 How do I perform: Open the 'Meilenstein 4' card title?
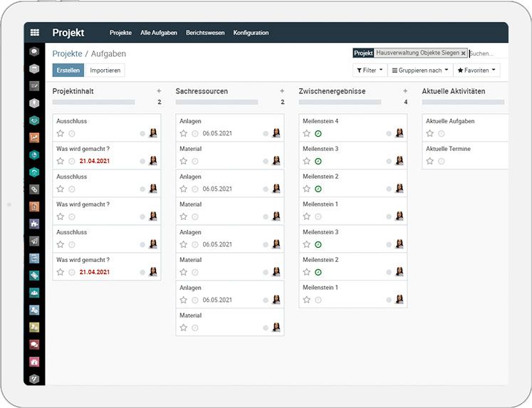[320, 121]
